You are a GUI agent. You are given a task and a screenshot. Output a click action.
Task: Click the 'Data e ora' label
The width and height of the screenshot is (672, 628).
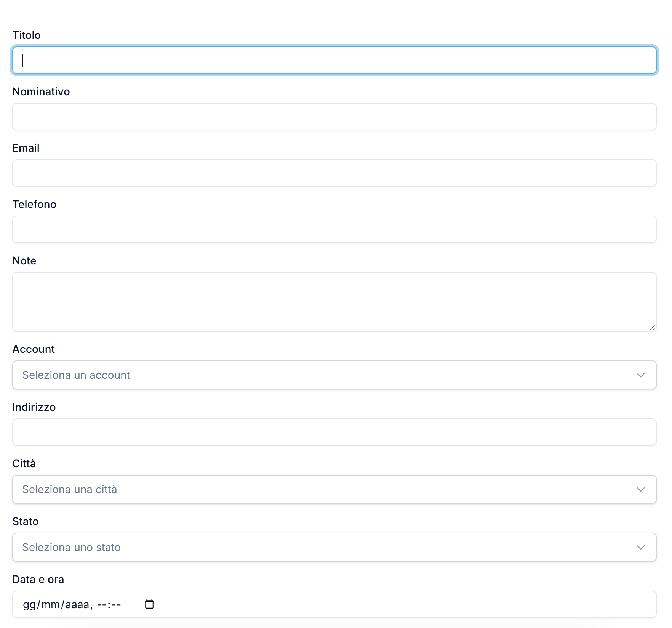[38, 579]
